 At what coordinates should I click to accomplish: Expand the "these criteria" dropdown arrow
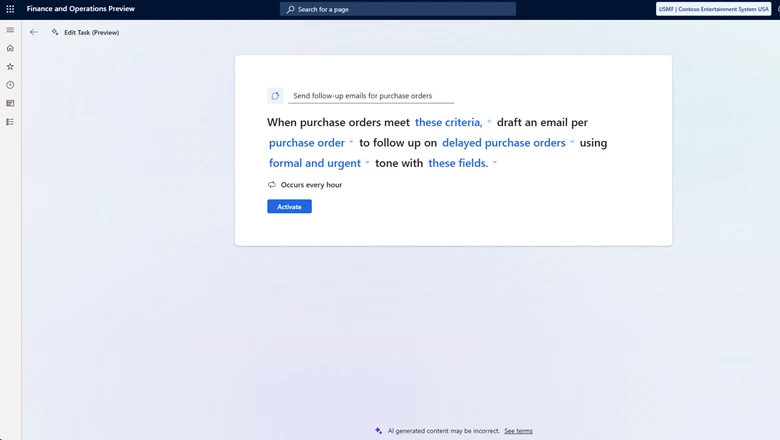point(489,122)
